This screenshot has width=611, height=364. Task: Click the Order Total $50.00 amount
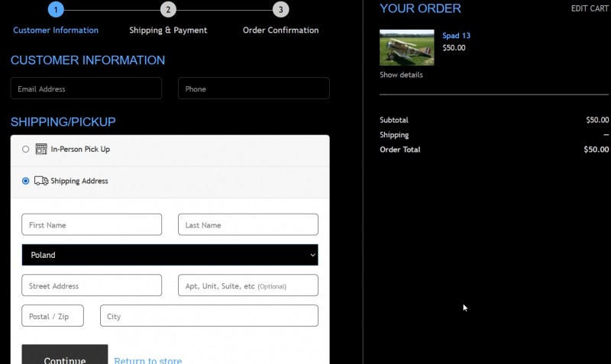(x=596, y=150)
